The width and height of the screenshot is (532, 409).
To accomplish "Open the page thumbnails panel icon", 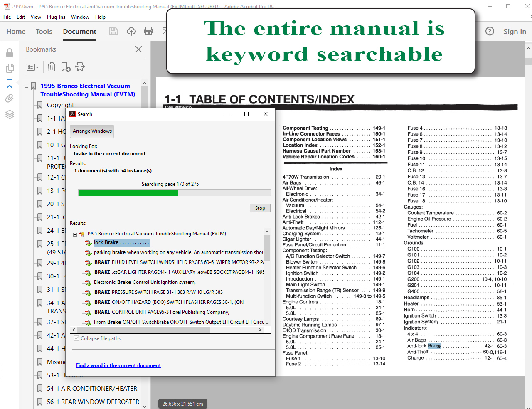I will click(10, 68).
